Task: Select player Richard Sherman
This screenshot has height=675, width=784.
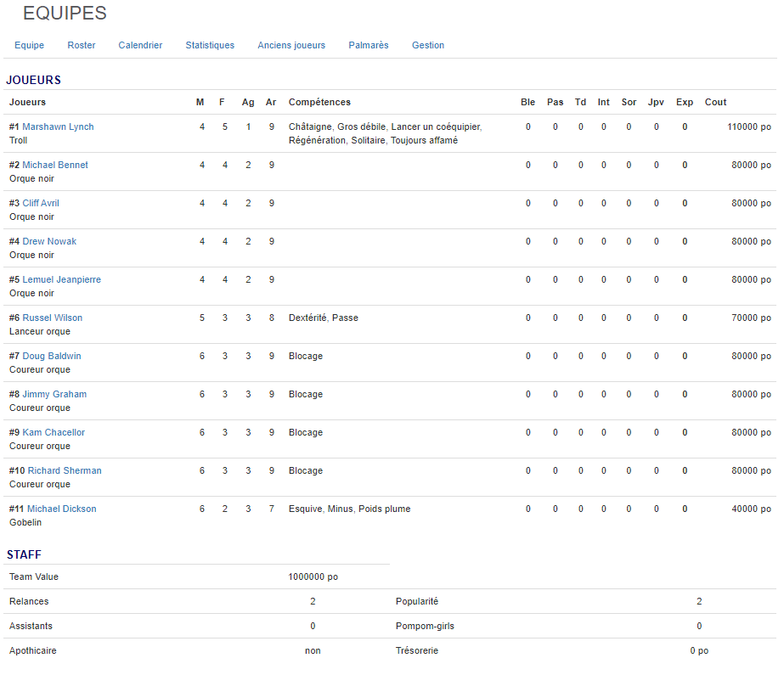Action: point(65,470)
